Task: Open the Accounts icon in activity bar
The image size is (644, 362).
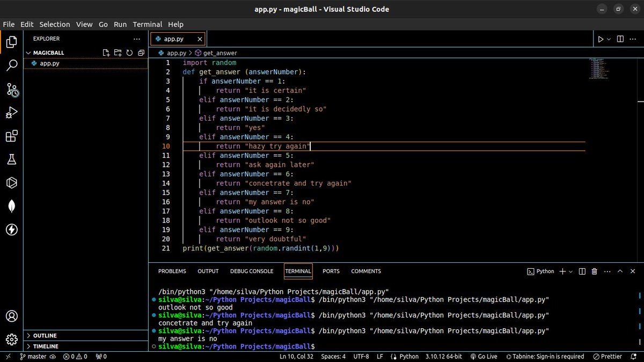Action: click(11, 316)
